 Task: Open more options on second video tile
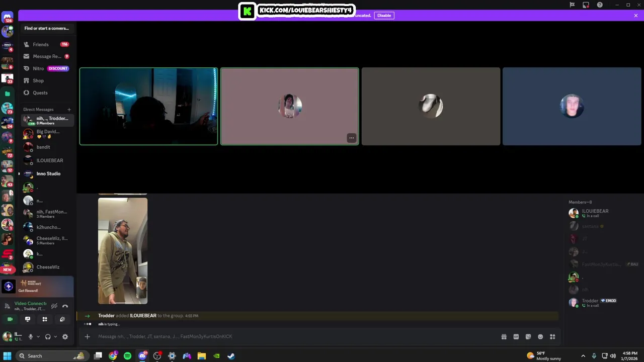tap(351, 138)
